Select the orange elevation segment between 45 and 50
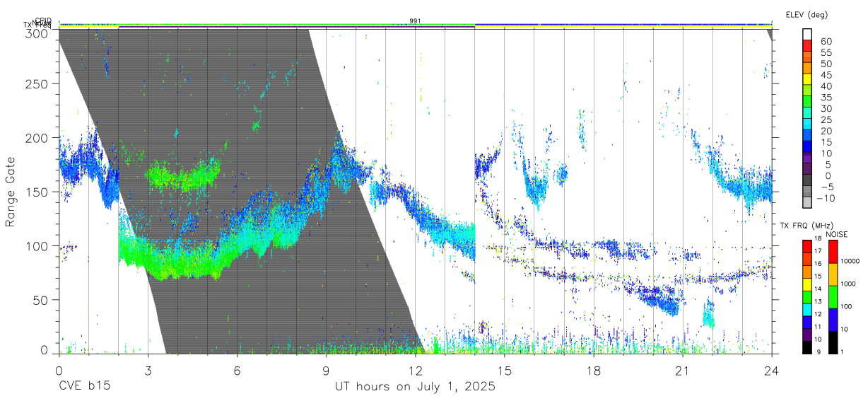The image size is (868, 401). (x=807, y=69)
